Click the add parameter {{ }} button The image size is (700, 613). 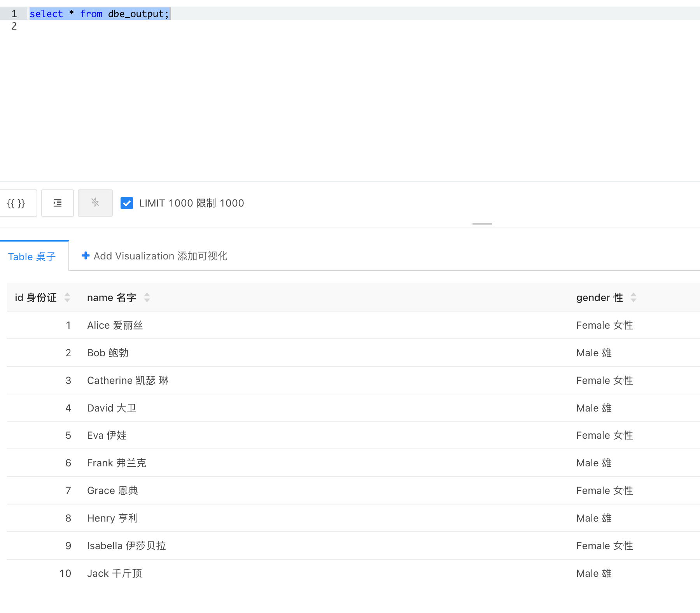[16, 203]
